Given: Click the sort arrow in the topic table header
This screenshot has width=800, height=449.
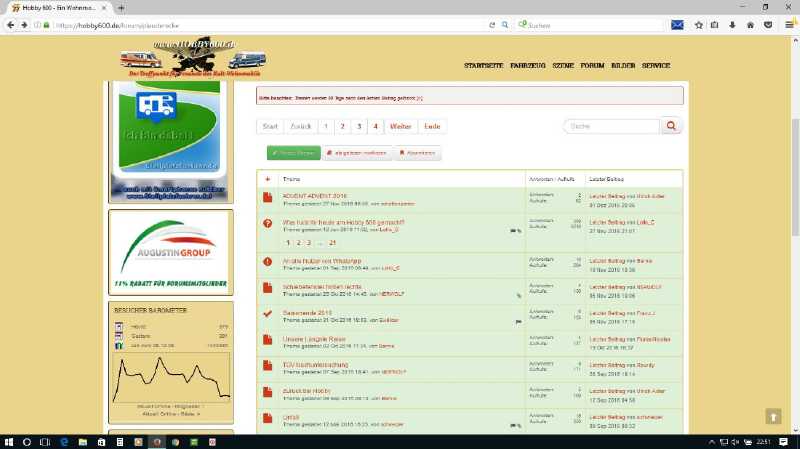Looking at the screenshot, I should pos(267,179).
